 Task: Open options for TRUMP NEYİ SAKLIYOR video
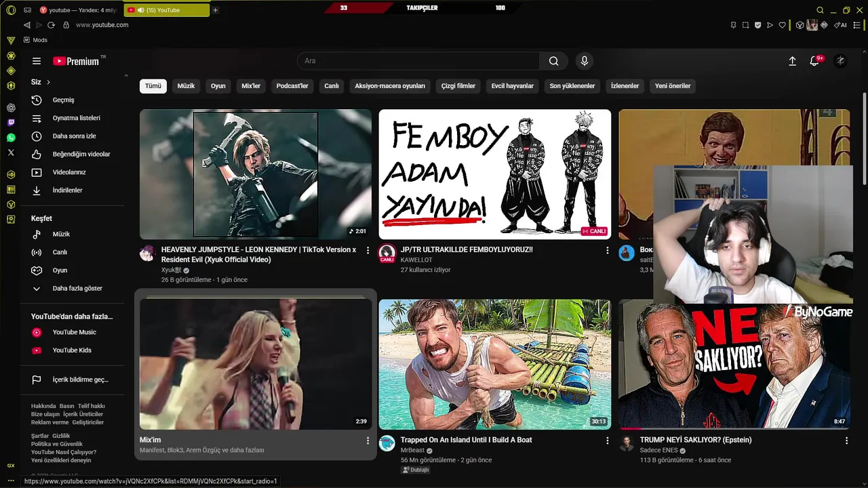(846, 441)
